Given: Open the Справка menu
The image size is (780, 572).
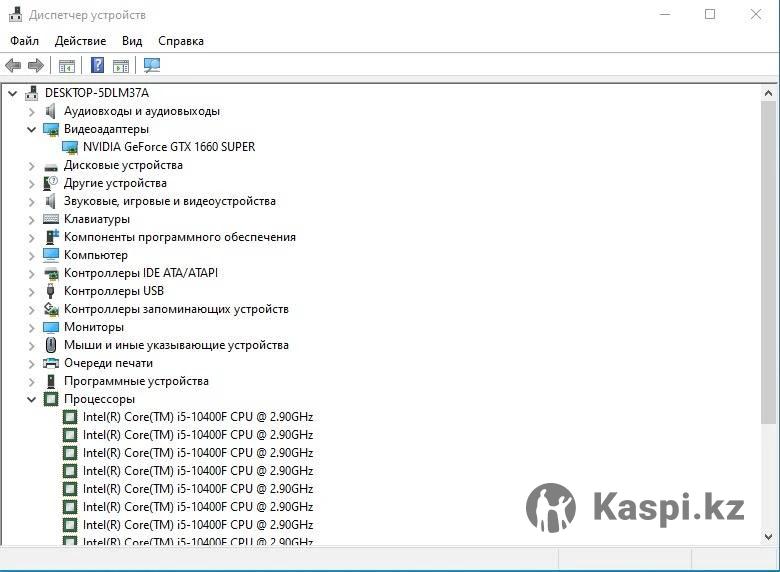Looking at the screenshot, I should (x=181, y=41).
